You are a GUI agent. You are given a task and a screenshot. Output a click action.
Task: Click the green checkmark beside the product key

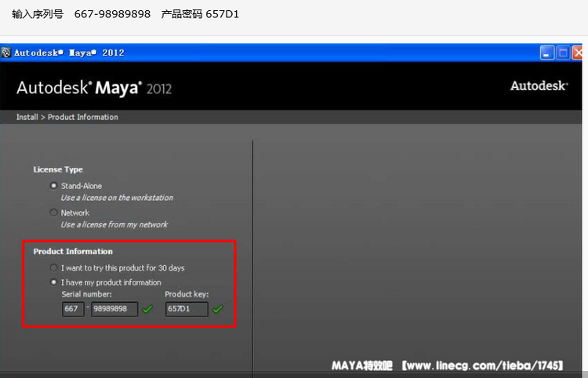pyautogui.click(x=217, y=309)
